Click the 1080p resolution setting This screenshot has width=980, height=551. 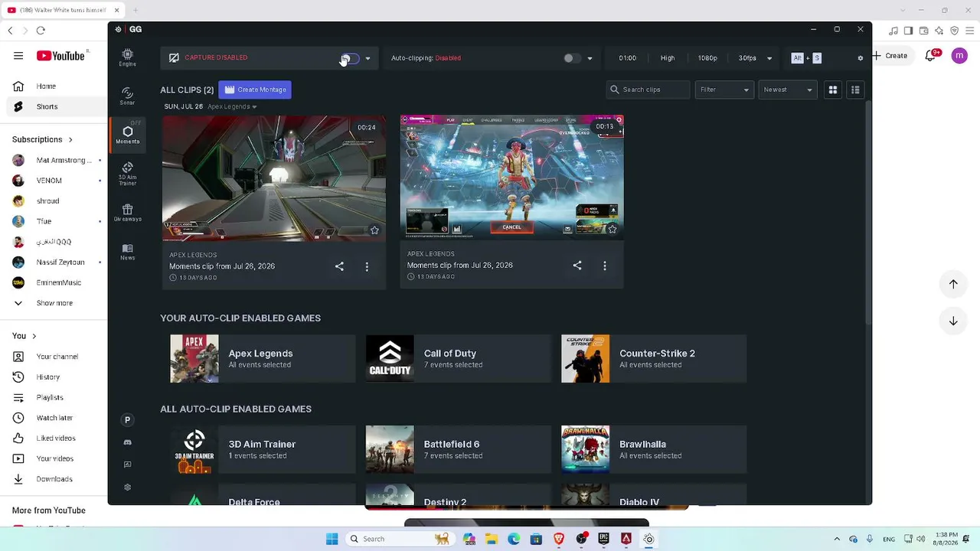coord(707,58)
